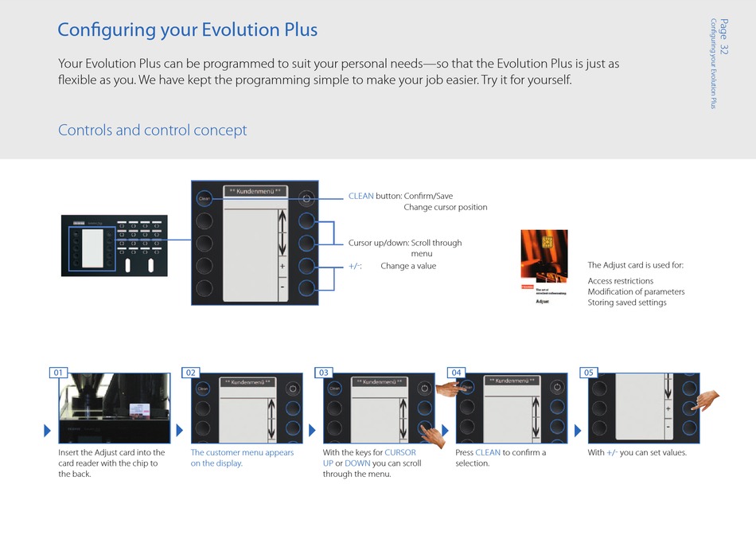Open the step 05 plus/minus values image
The image size is (756, 535).
point(644,408)
